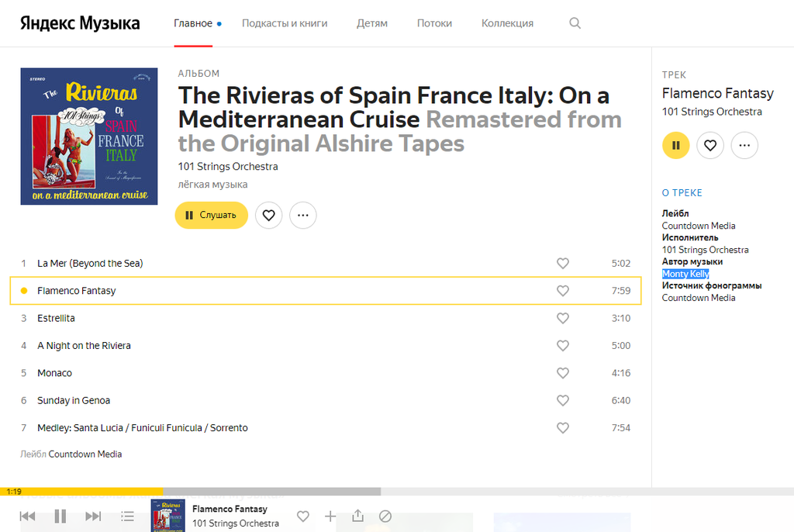This screenshot has width=794, height=532.
Task: Like the current track in player bar
Action: pyautogui.click(x=303, y=516)
